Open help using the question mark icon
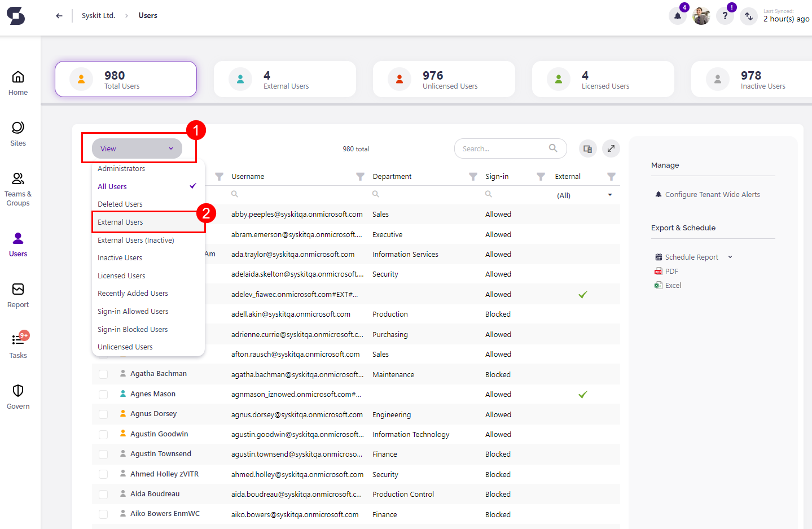The width and height of the screenshot is (812, 529). tap(725, 16)
